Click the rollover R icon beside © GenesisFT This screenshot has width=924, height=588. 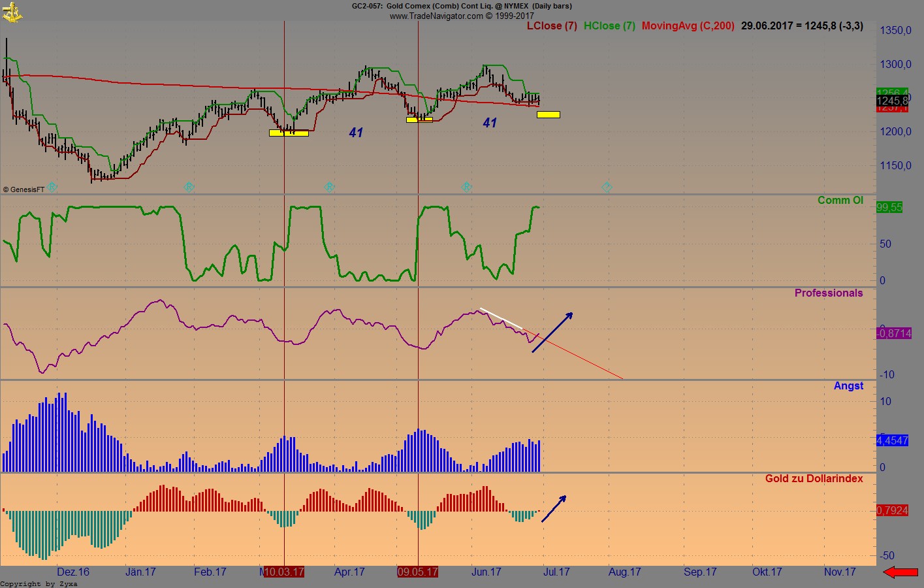[52, 187]
